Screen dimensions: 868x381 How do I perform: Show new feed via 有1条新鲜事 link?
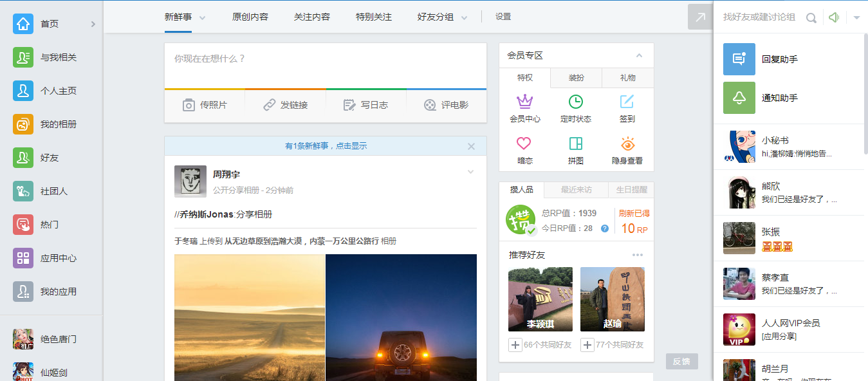(326, 146)
